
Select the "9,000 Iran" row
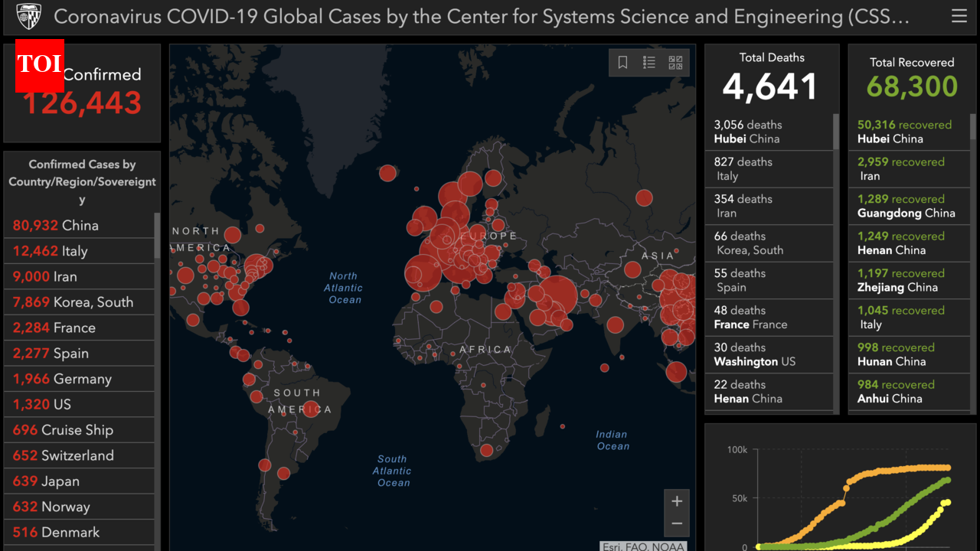click(80, 277)
